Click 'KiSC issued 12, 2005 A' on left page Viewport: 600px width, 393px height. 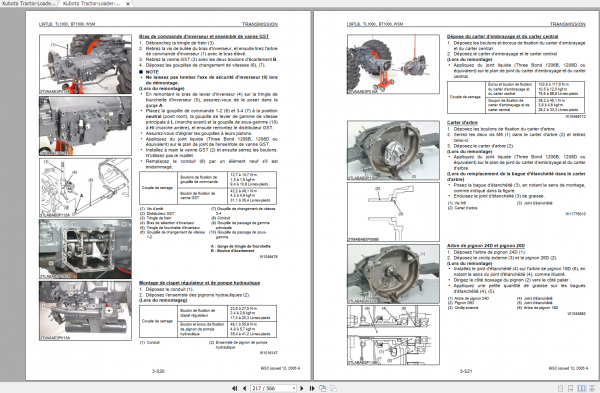pyautogui.click(x=280, y=368)
